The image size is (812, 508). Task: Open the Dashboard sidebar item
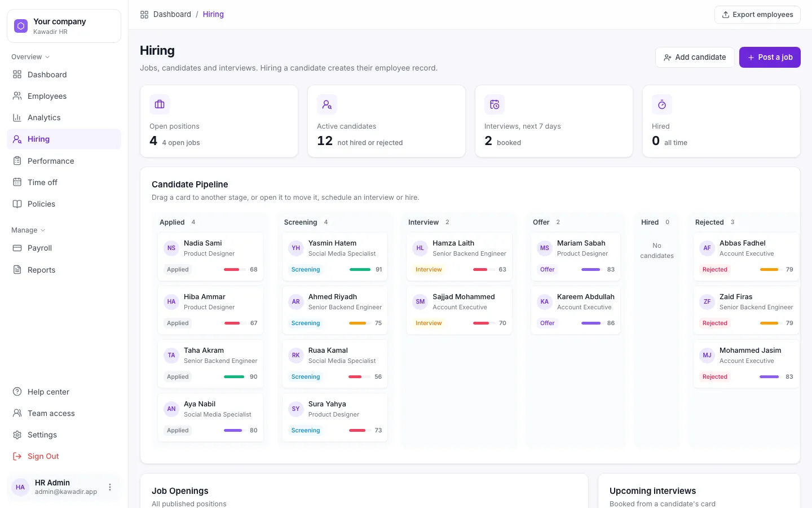64,75
